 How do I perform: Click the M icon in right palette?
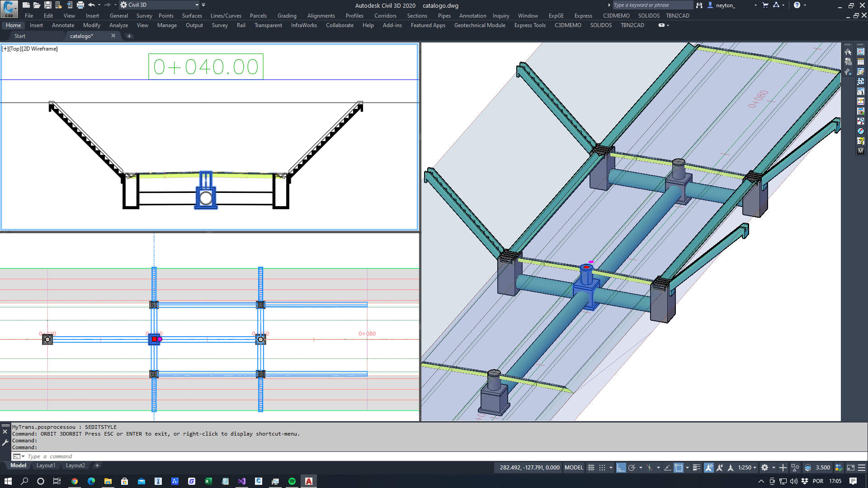(861, 151)
